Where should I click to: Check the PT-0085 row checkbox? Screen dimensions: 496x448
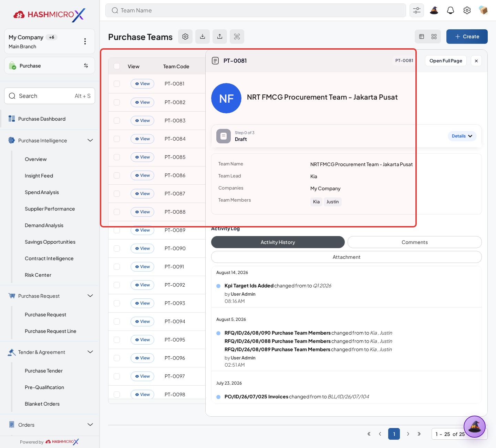point(117,157)
